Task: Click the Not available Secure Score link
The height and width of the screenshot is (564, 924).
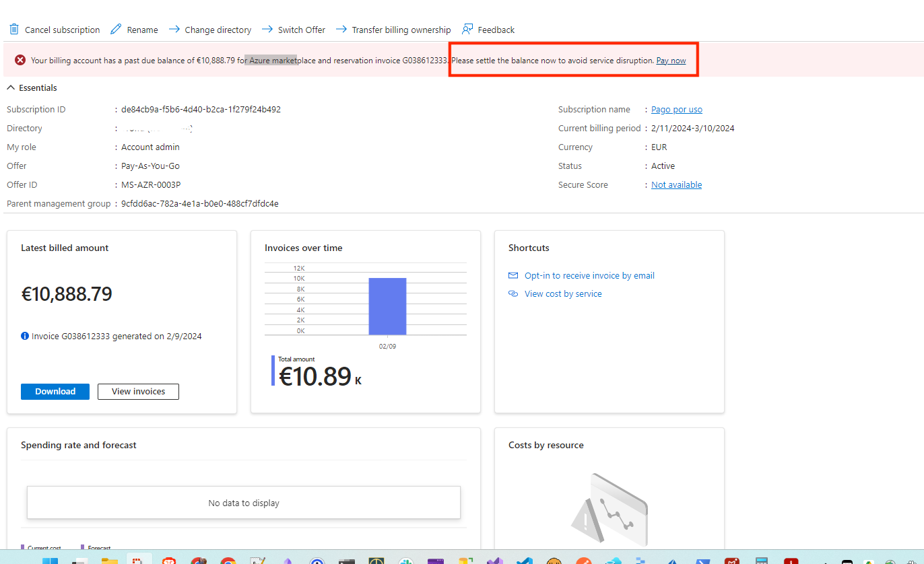Action: pos(676,184)
